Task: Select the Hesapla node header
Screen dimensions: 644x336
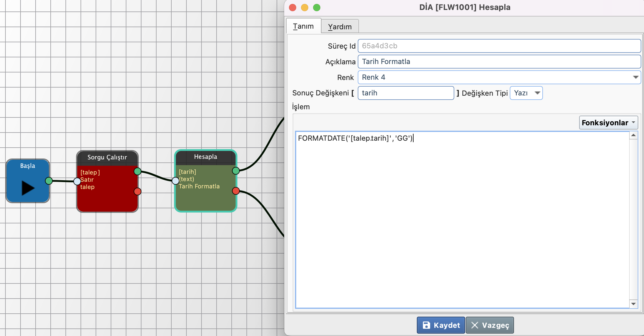Action: pyautogui.click(x=205, y=157)
